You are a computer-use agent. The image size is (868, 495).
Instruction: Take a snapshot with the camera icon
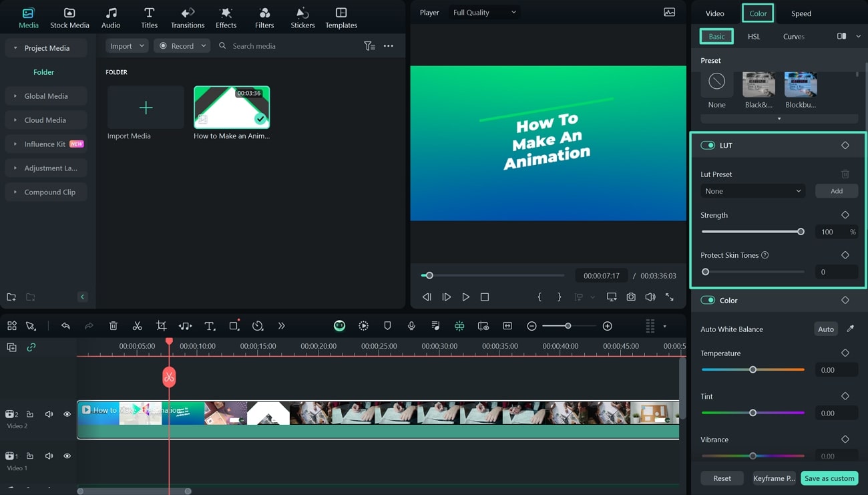click(631, 297)
